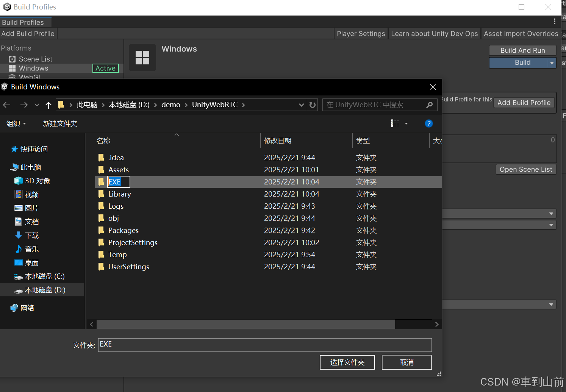Image resolution: width=566 pixels, height=392 pixels.
Task: Select the UserSettings folder
Action: tap(128, 267)
